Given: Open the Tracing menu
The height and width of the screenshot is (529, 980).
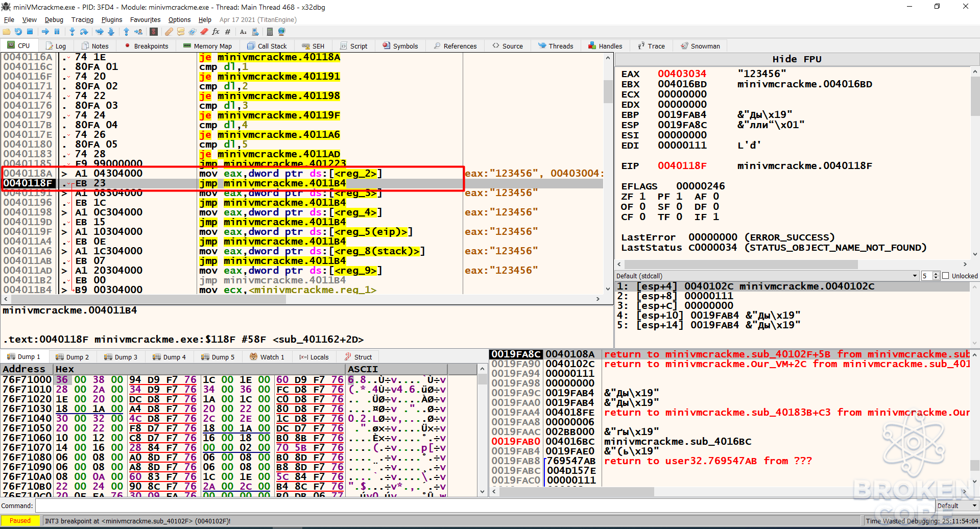Looking at the screenshot, I should (82, 19).
